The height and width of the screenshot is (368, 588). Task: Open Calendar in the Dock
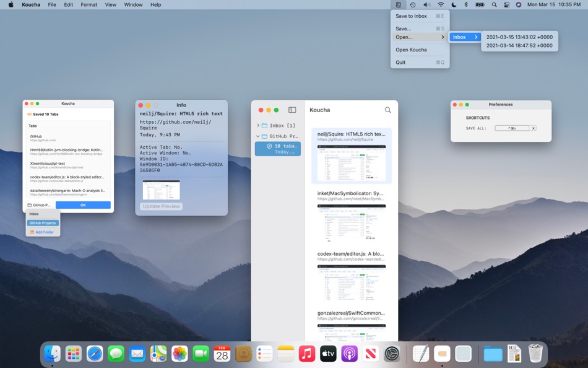[x=222, y=354]
